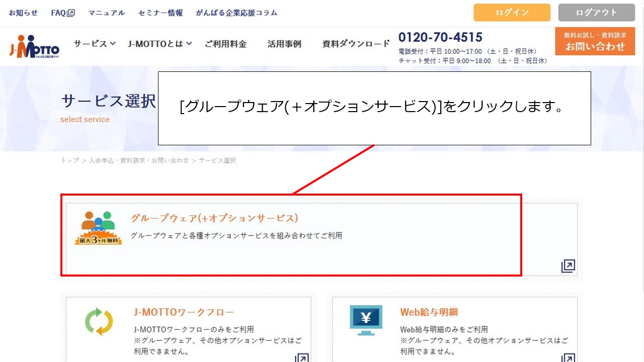Select the J-MOTTOワークフロー title
This screenshot has height=362, width=644.
point(184,312)
